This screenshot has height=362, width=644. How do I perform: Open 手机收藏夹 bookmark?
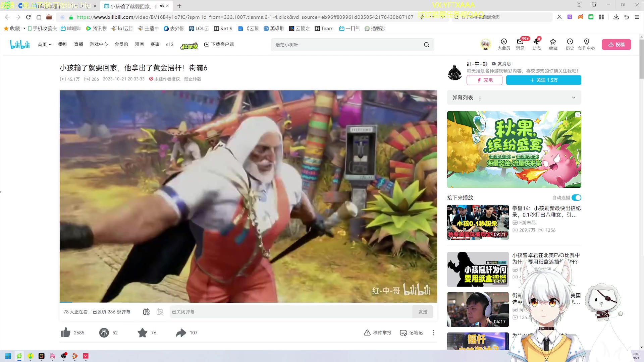point(43,28)
